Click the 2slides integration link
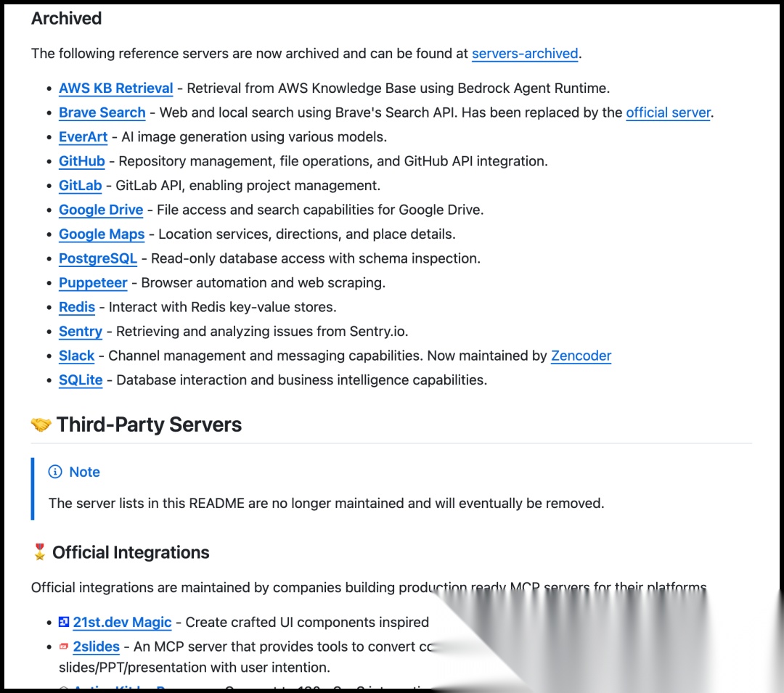This screenshot has width=784, height=693. (x=96, y=646)
